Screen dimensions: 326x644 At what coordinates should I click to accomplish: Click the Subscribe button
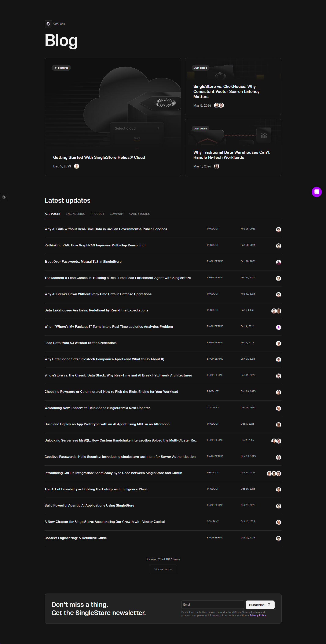(260, 605)
